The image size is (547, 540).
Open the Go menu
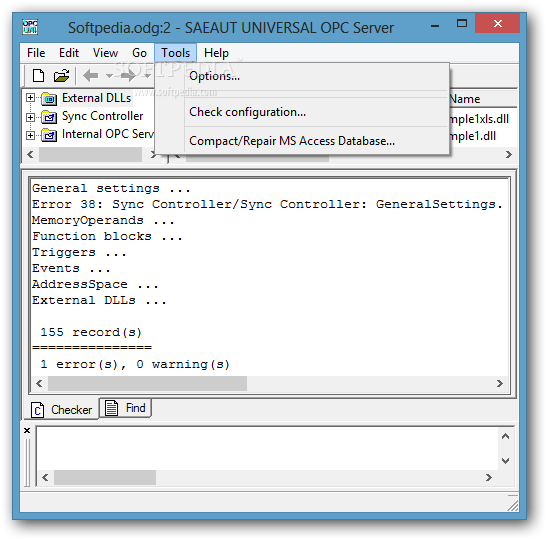pyautogui.click(x=139, y=53)
